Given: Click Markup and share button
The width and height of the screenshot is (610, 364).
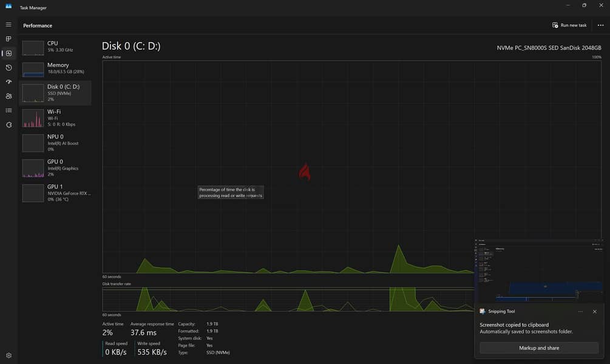Looking at the screenshot, I should [x=539, y=348].
